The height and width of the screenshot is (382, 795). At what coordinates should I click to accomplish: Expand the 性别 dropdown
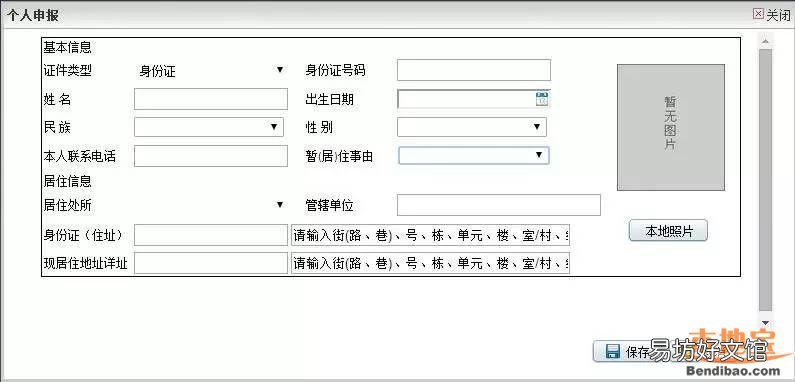point(472,127)
